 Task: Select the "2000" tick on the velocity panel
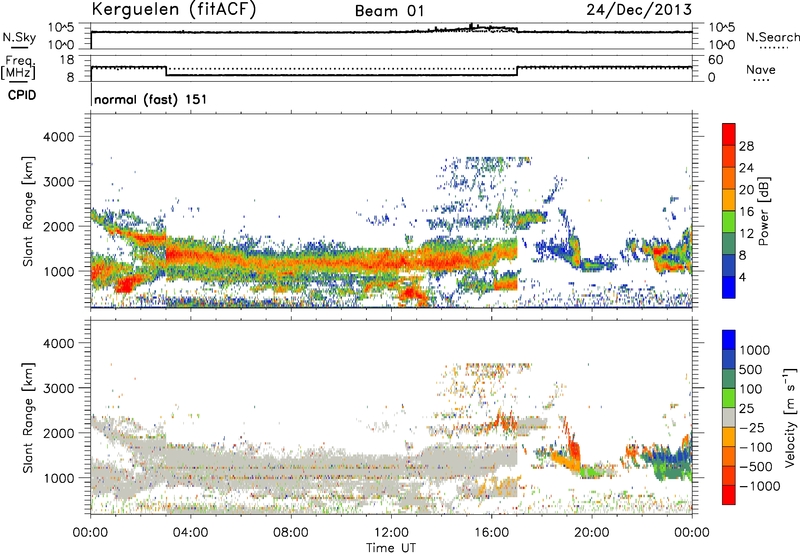point(58,433)
